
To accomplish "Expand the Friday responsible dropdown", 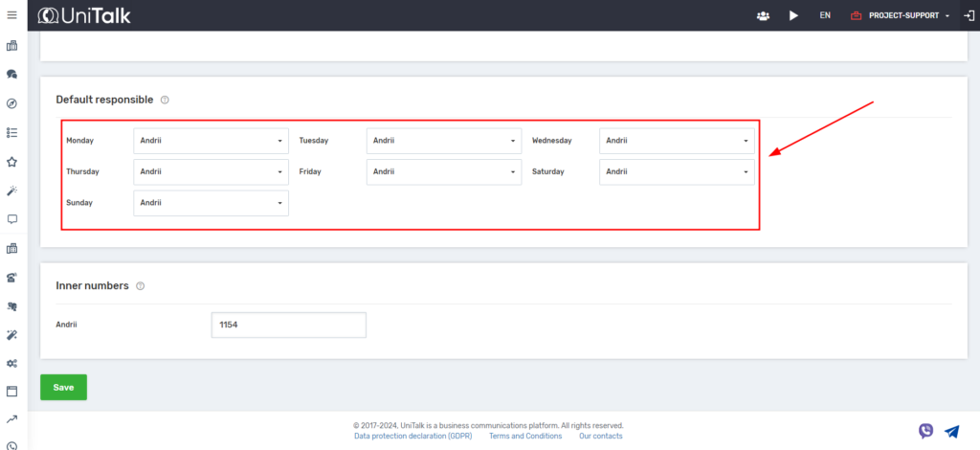I will (443, 172).
